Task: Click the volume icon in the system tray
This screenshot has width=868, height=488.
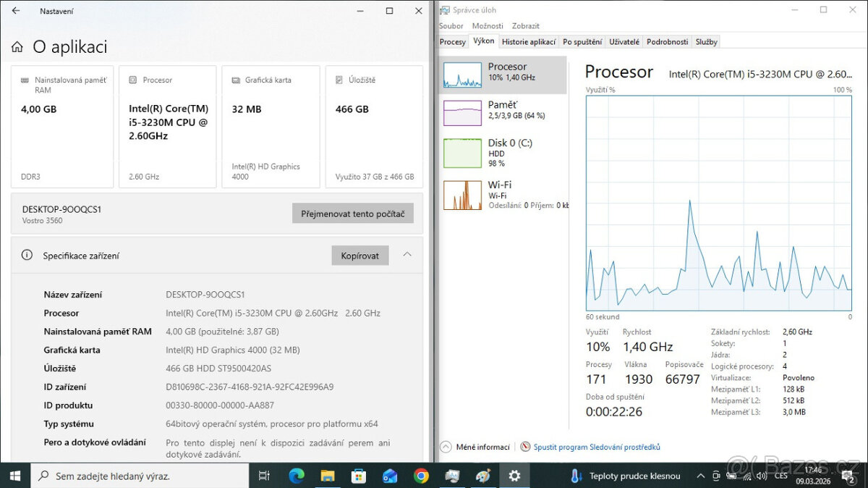Action: click(x=762, y=476)
